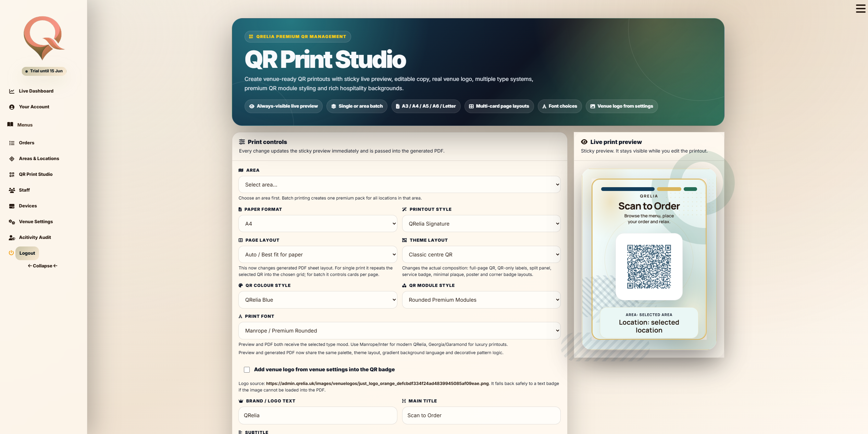Collapse the sidebar
This screenshot has width=868, height=434.
(42, 266)
